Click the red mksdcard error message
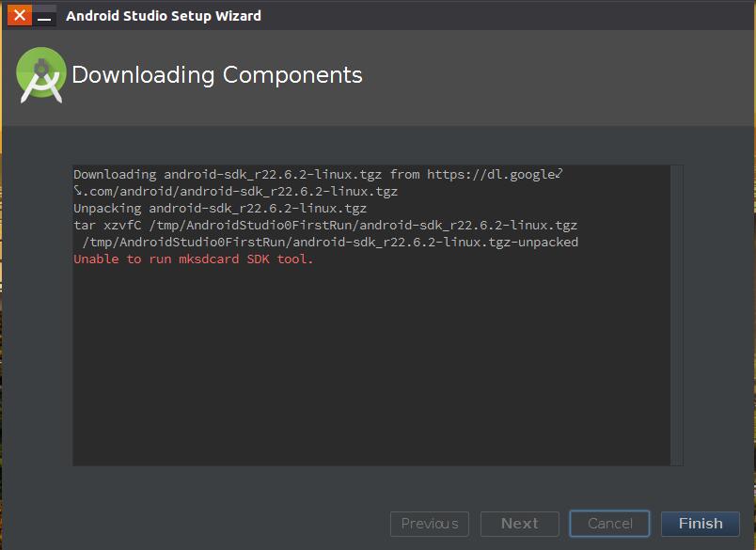Image resolution: width=756 pixels, height=550 pixels. [193, 259]
